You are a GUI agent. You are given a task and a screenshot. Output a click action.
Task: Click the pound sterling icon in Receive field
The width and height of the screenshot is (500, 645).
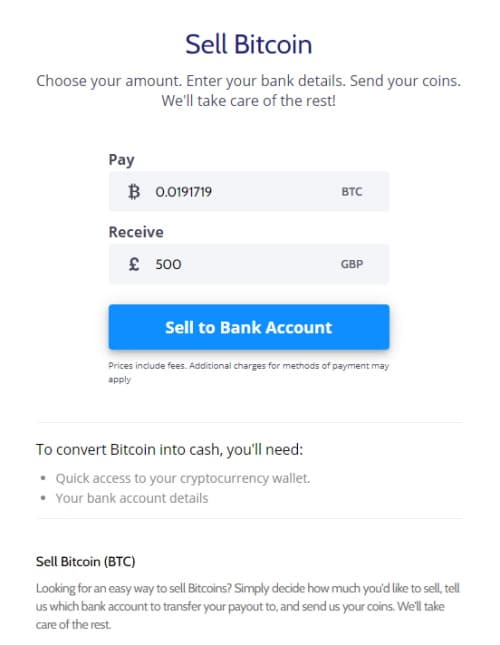[x=134, y=264]
